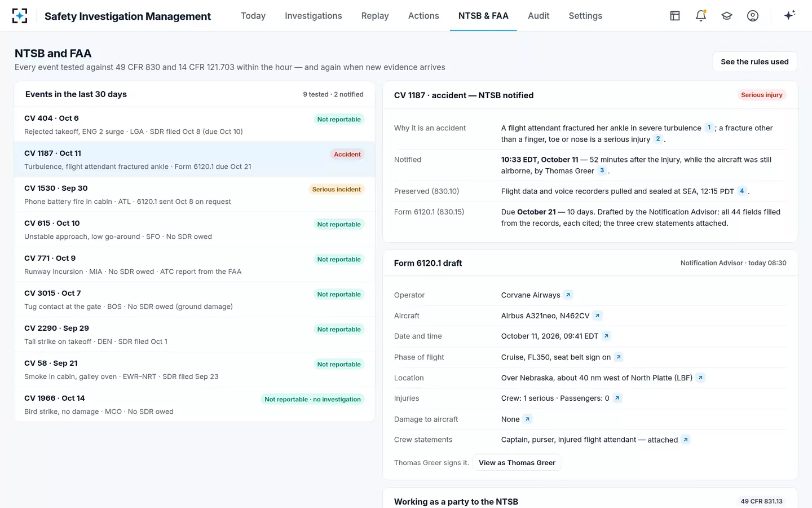Click the Serious incident status badge
Screen dimensions: 812x508
(337, 189)
